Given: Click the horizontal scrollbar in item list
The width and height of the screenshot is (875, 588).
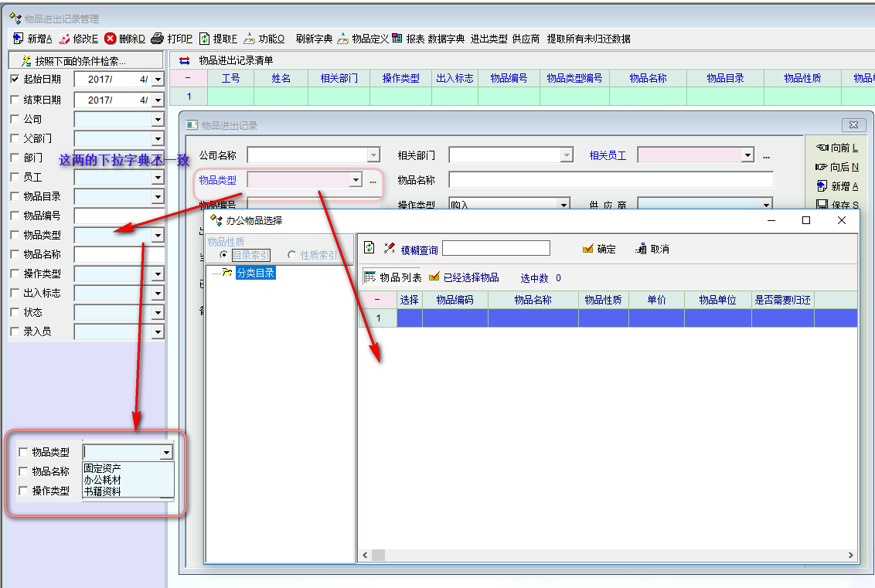Looking at the screenshot, I should (611, 555).
